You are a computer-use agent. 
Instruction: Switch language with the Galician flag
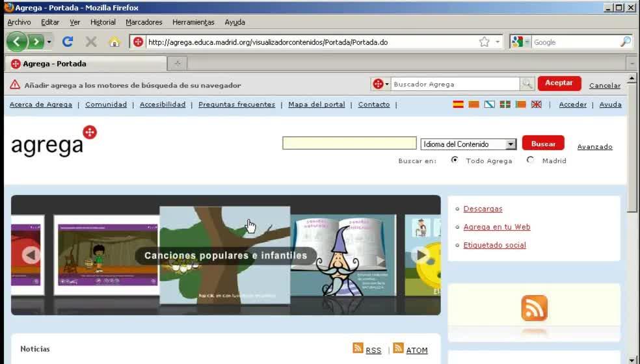[x=489, y=105]
